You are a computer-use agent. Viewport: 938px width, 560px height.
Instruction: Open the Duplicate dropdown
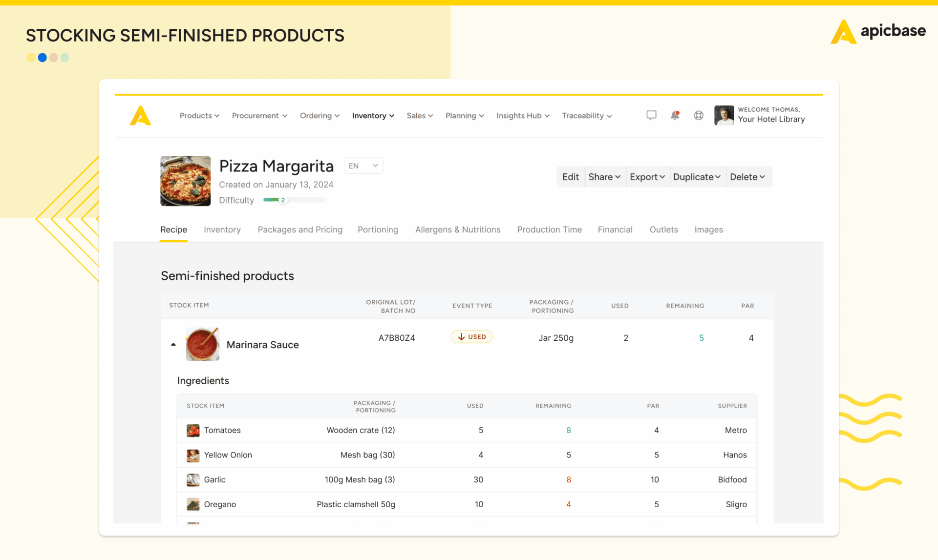click(696, 177)
